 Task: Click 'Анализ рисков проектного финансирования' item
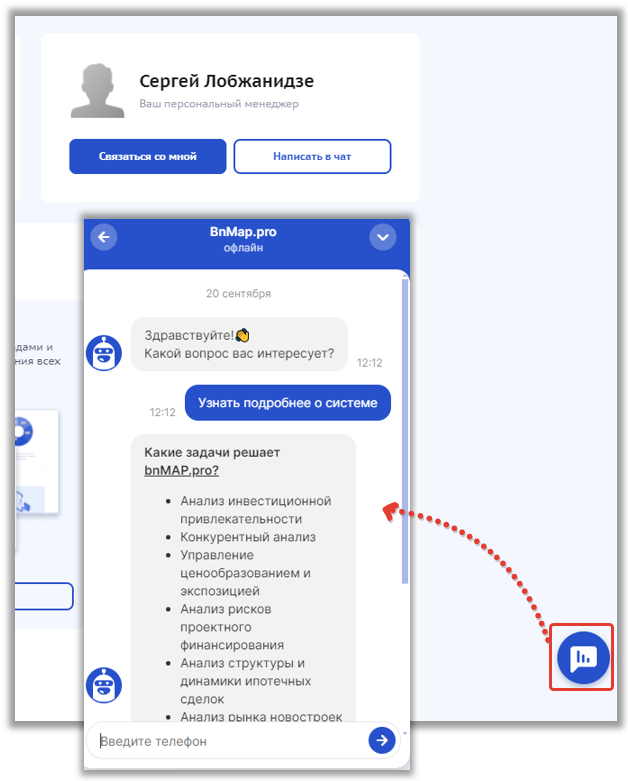pyautogui.click(x=232, y=627)
